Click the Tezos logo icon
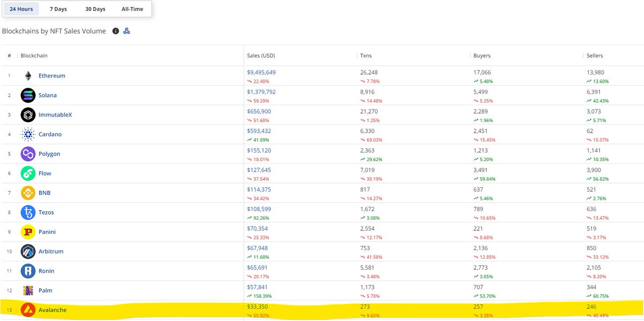644x321 pixels. (28, 213)
